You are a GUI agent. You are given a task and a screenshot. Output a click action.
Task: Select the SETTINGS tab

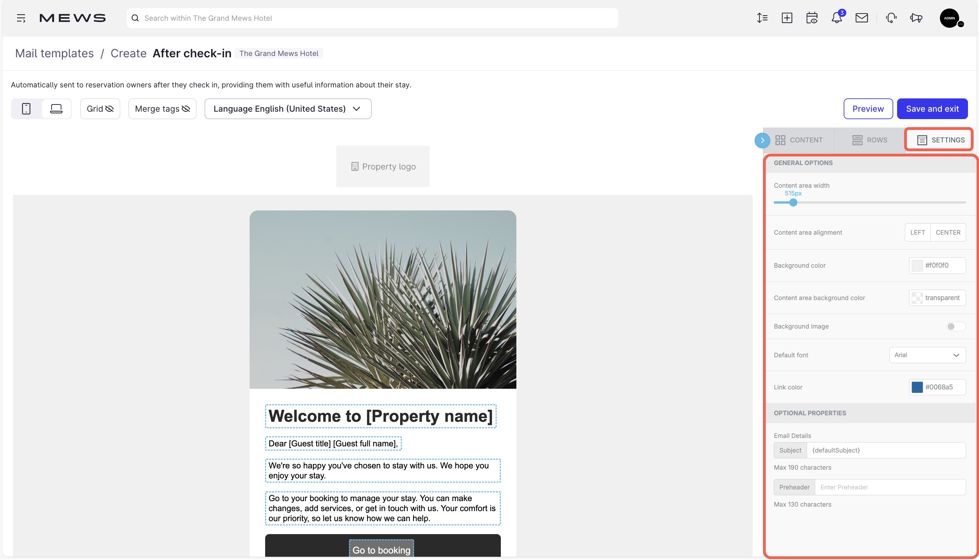pos(940,140)
